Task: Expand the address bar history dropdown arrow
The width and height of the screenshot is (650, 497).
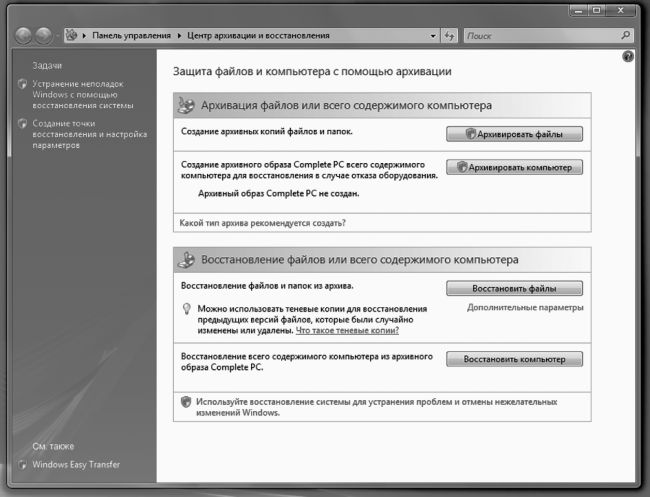Action: pyautogui.click(x=434, y=36)
